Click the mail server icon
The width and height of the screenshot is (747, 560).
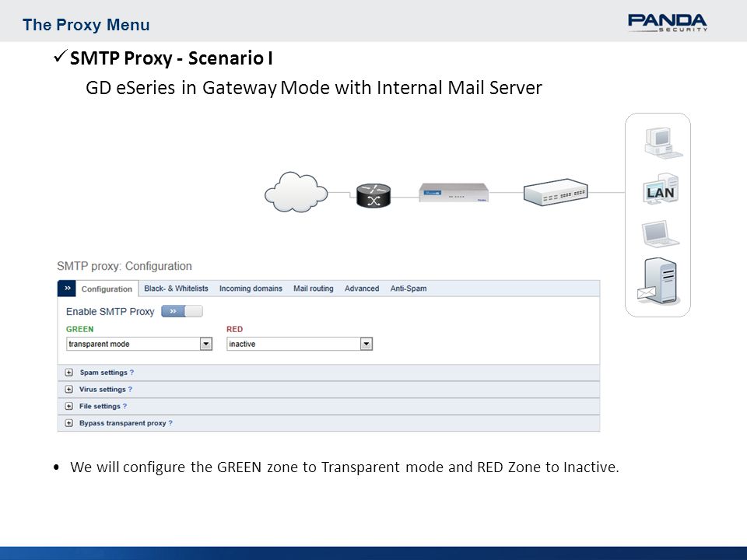click(658, 281)
